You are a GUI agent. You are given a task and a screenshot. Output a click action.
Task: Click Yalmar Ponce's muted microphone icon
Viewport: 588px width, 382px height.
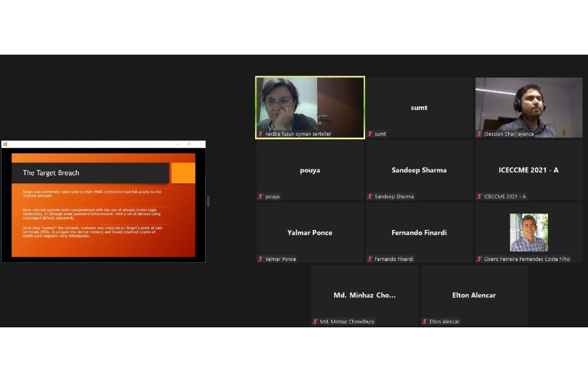pyautogui.click(x=260, y=259)
